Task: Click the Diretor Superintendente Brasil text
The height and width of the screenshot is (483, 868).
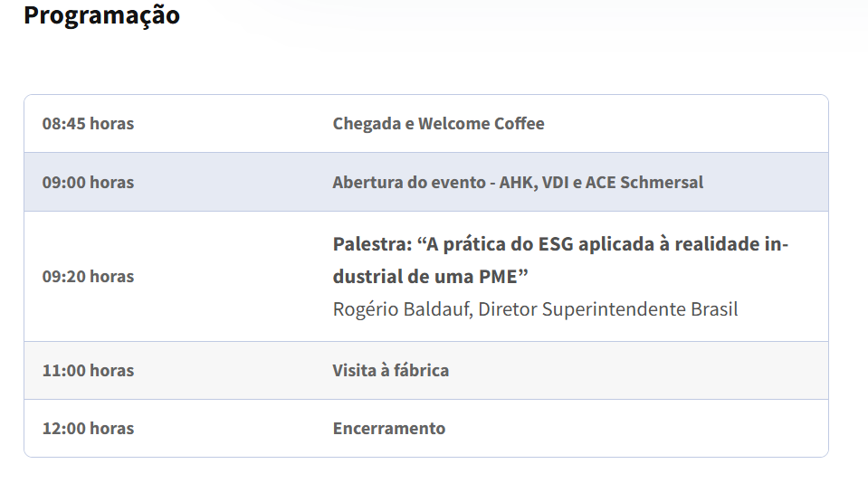Action: click(x=608, y=309)
